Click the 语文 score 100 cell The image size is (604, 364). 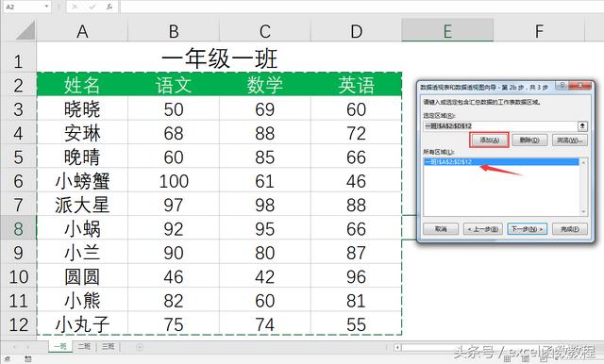coord(174,181)
